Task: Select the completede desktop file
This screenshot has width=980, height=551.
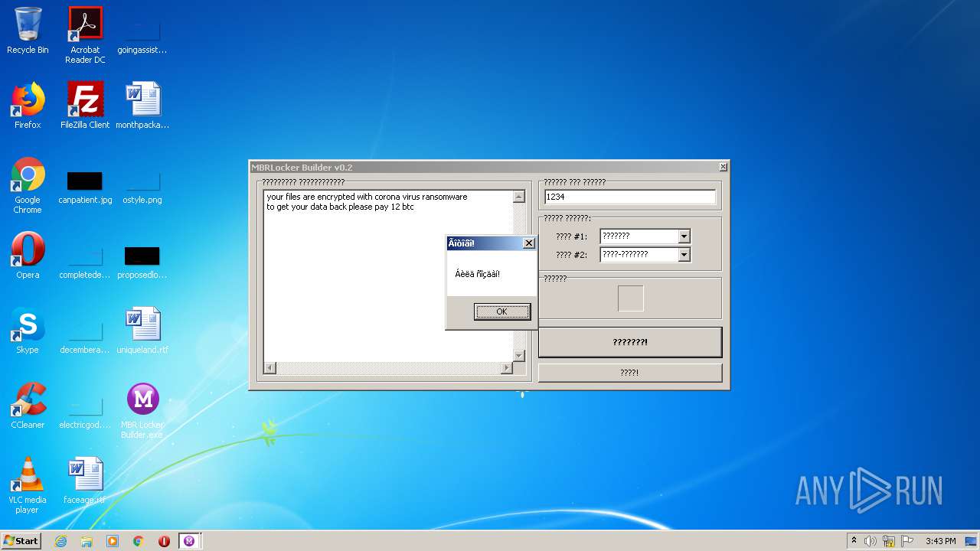Action: (x=85, y=260)
